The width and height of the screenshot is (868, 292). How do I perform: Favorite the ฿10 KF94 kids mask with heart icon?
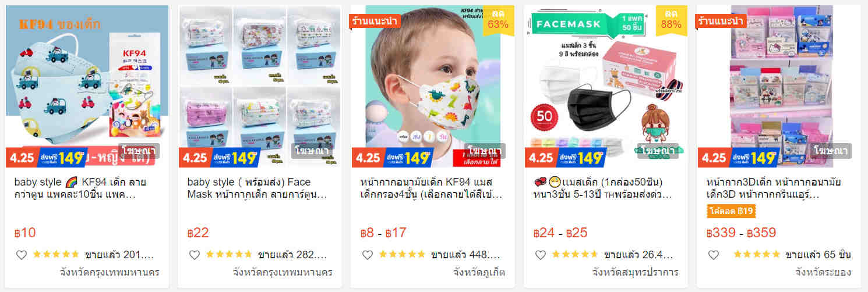point(22,255)
